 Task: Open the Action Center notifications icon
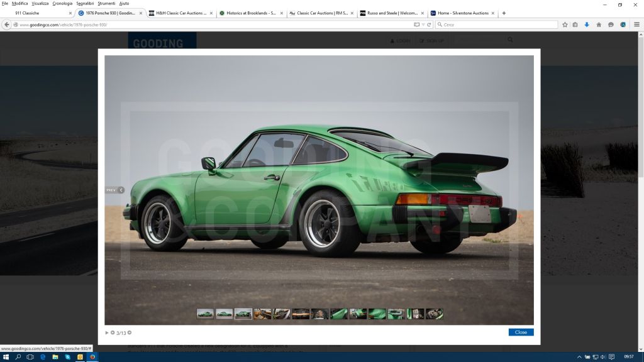coord(611,357)
